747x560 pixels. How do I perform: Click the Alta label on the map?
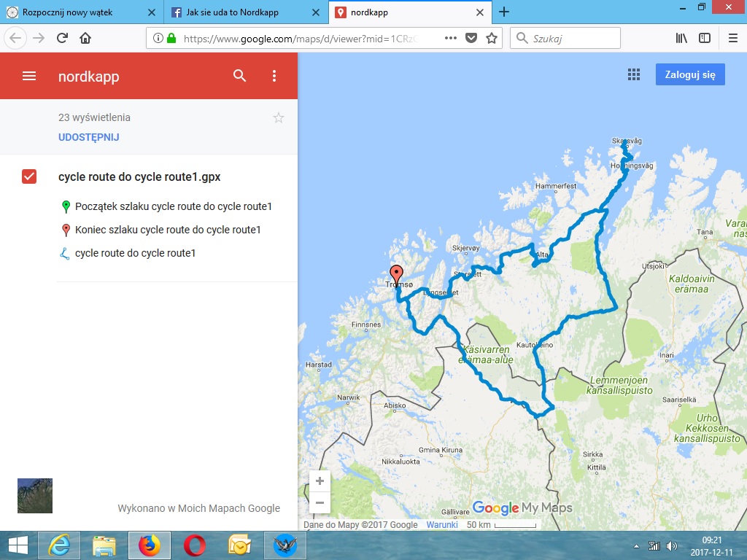543,254
